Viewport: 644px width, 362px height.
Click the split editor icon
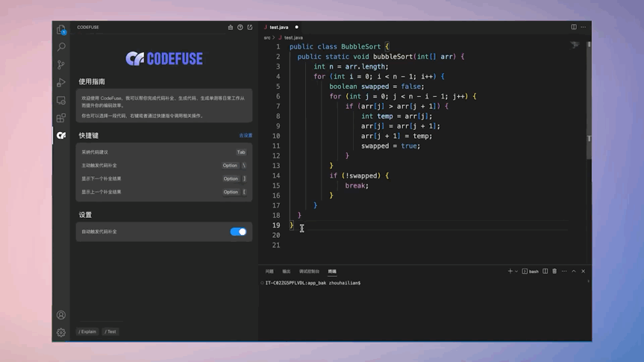pyautogui.click(x=574, y=27)
